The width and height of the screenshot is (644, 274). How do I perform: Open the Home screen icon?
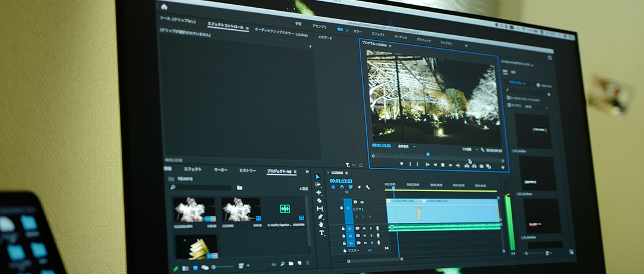[x=164, y=7]
